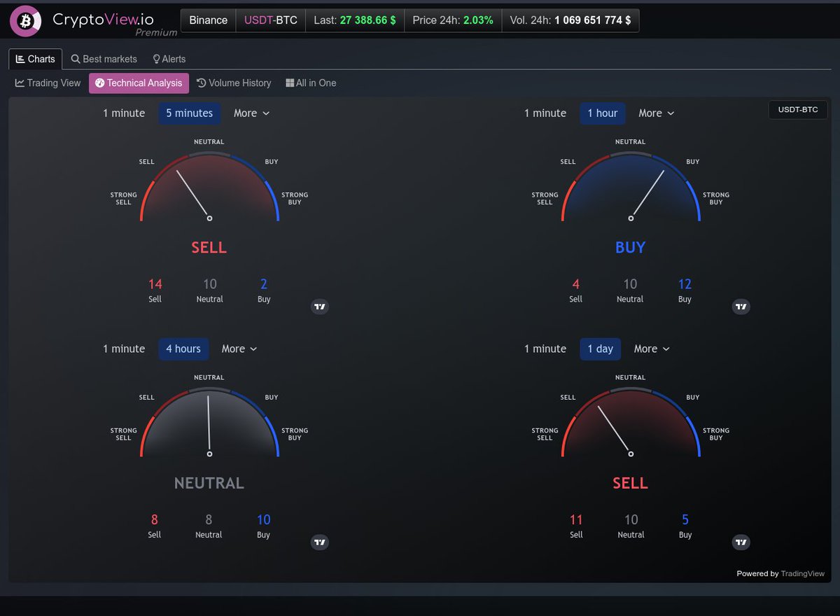Screen dimensions: 840x616
Task: Click the 1 day gauge dial
Action: click(x=631, y=422)
